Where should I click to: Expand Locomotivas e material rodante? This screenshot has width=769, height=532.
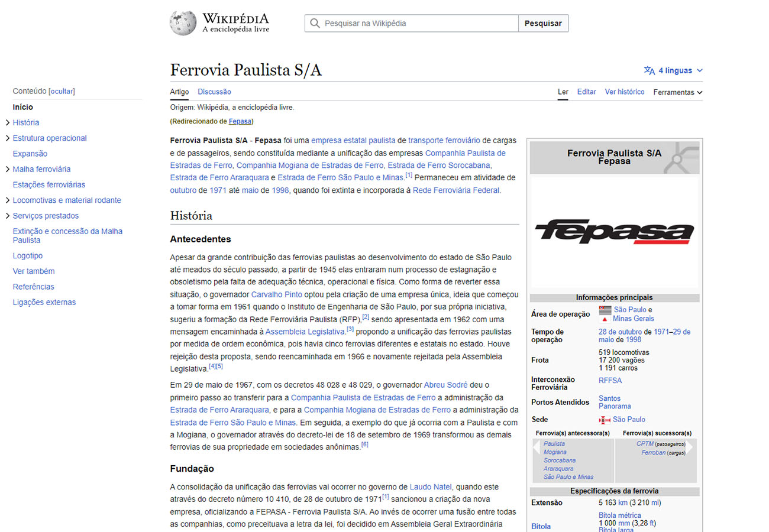click(7, 200)
